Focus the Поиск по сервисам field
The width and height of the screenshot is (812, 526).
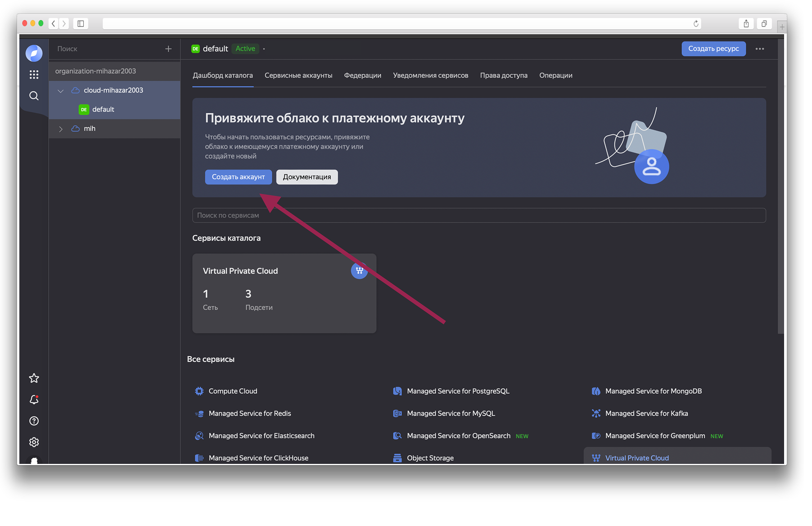(x=478, y=216)
